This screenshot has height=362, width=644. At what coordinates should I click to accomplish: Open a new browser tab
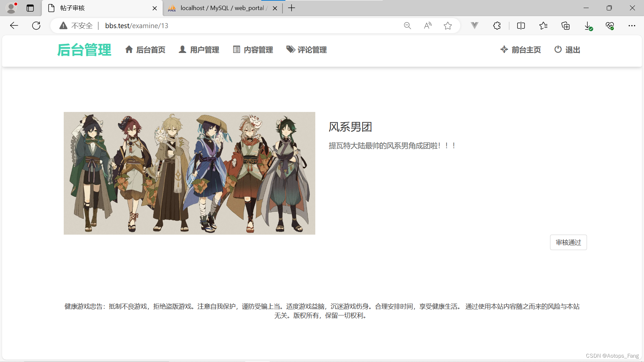point(291,8)
